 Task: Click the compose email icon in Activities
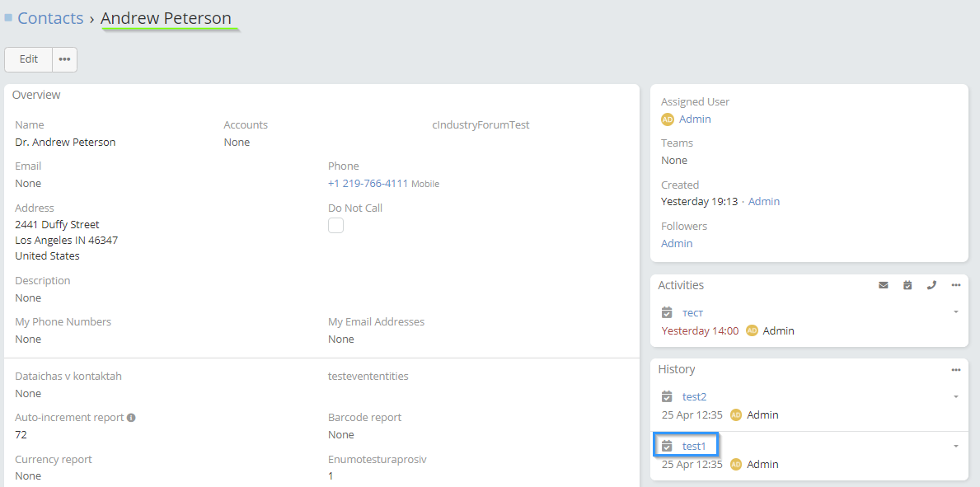(884, 285)
